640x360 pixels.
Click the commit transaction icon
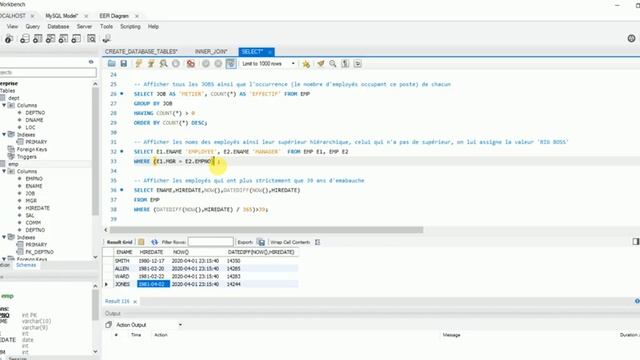pos(206,64)
